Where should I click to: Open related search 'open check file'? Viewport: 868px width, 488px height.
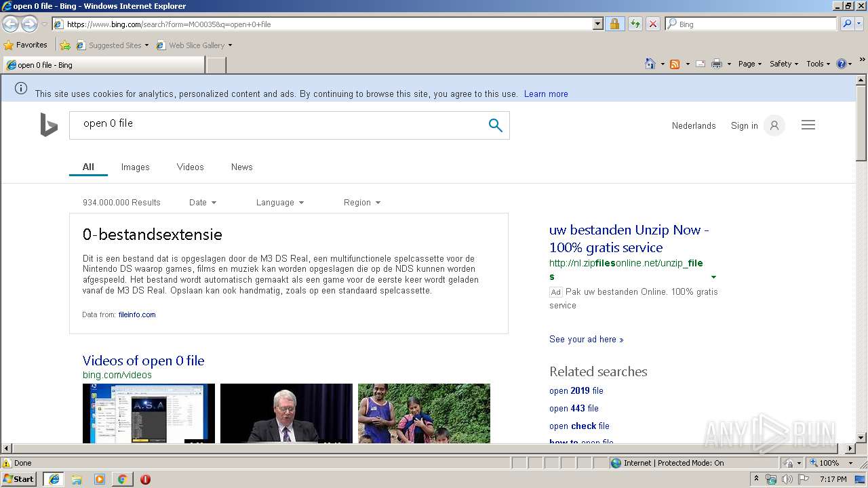point(579,426)
